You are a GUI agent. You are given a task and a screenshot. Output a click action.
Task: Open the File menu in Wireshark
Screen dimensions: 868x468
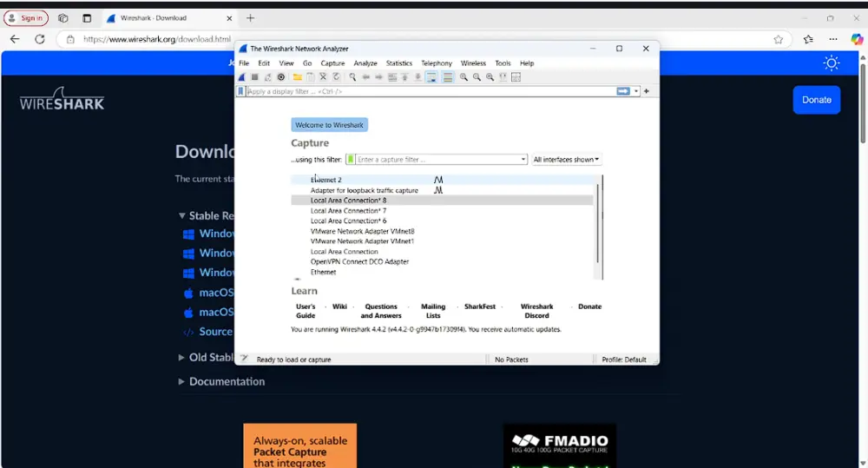[244, 63]
